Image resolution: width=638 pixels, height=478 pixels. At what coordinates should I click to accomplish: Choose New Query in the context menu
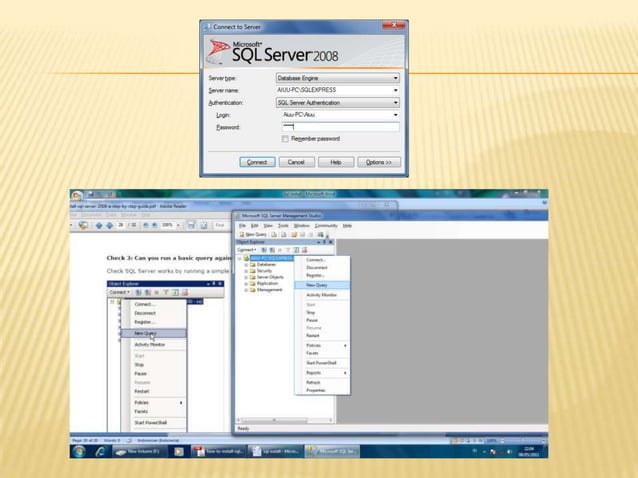pyautogui.click(x=322, y=285)
